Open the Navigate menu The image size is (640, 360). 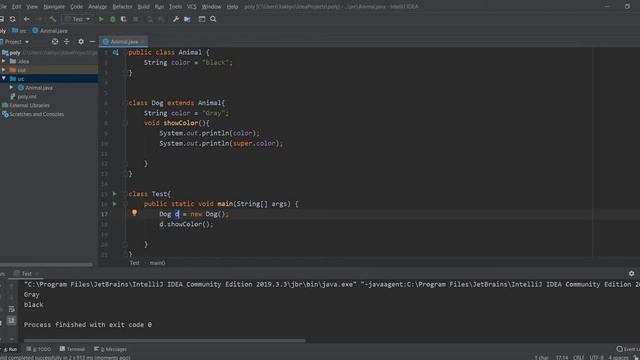point(54,7)
